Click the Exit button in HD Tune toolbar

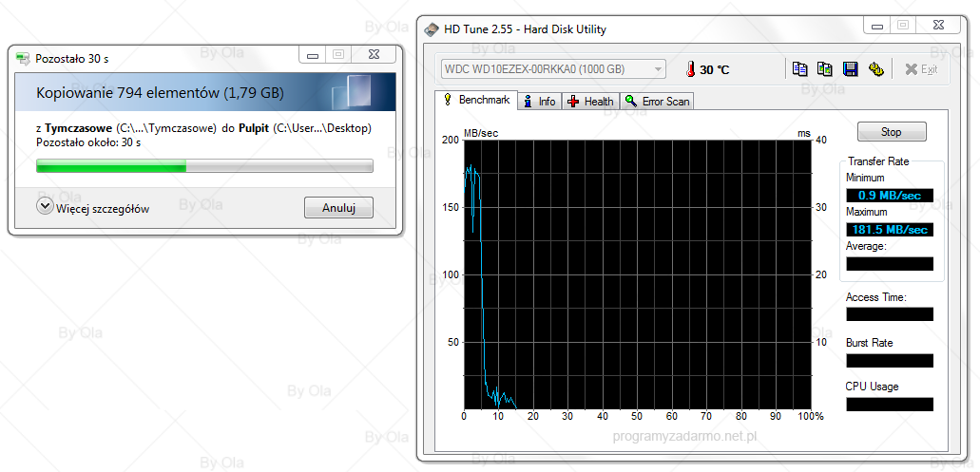[x=921, y=69]
